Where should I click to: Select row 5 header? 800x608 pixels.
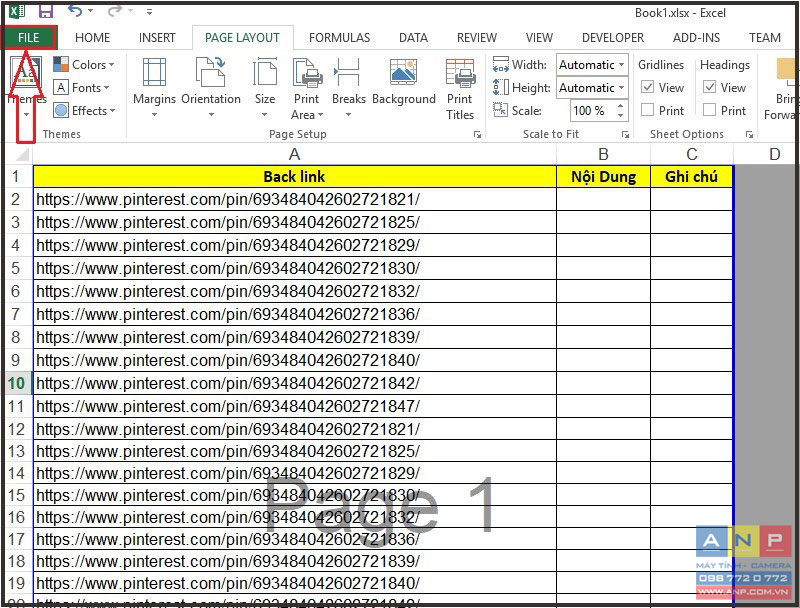pyautogui.click(x=16, y=268)
